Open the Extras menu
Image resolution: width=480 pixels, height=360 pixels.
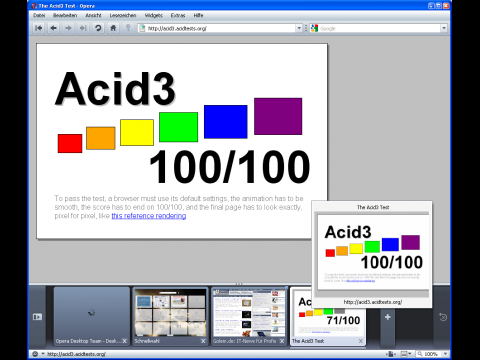click(178, 15)
